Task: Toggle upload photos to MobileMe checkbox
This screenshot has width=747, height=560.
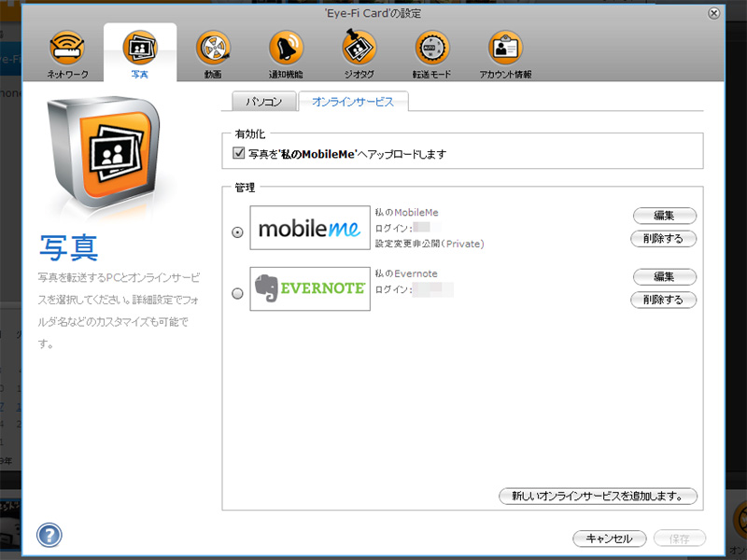Action: (239, 152)
